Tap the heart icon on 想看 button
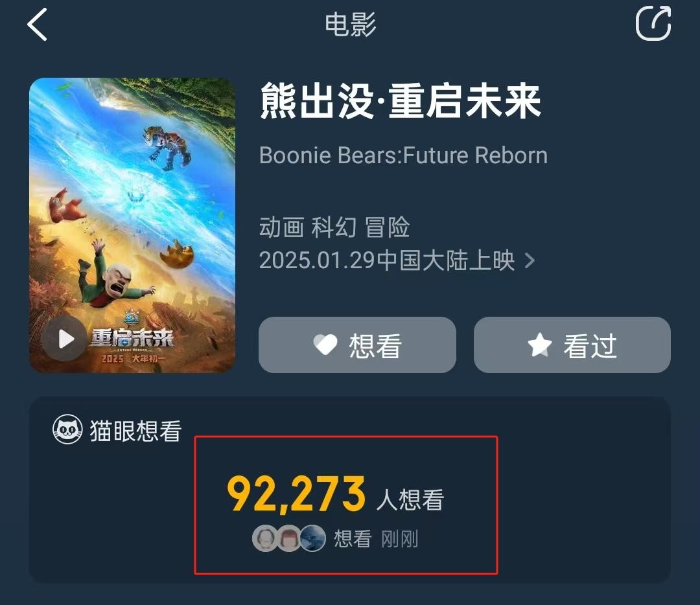Screen dimensions: 700x605 (x=325, y=345)
